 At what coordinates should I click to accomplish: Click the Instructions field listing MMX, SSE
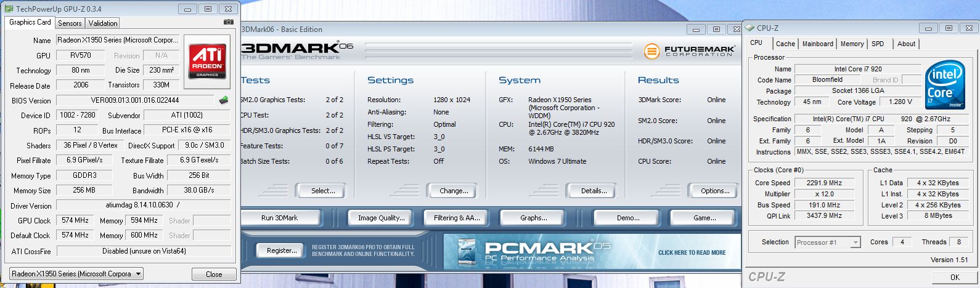tap(881, 151)
